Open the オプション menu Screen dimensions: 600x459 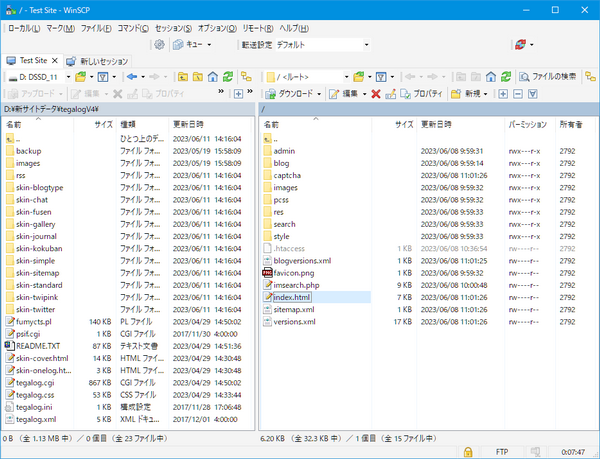coord(217,28)
